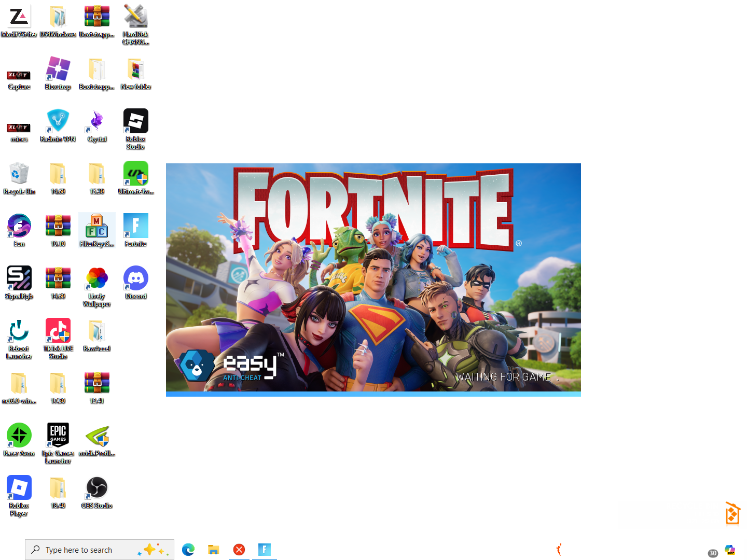Launch Razer Axon from the desktop
This screenshot has width=747, height=560.
coord(19,440)
